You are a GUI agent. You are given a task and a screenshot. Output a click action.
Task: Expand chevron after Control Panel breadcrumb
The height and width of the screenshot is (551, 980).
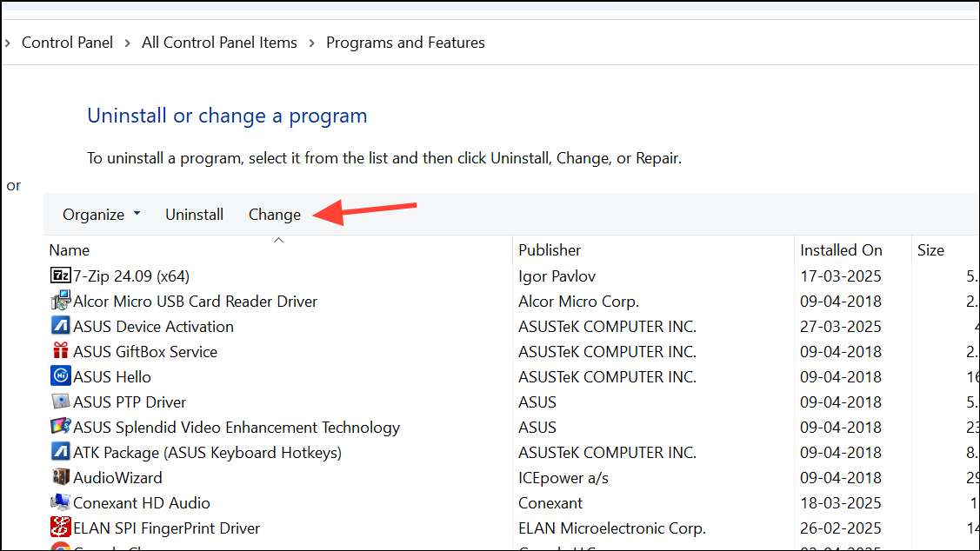[128, 43]
